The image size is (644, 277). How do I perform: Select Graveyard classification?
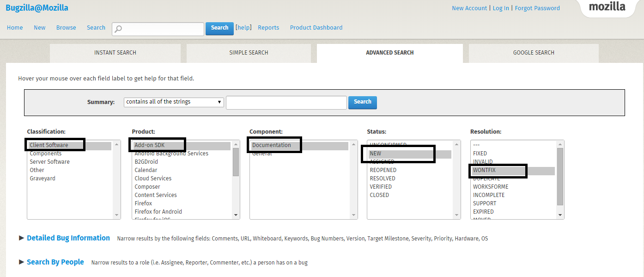pos(69,179)
